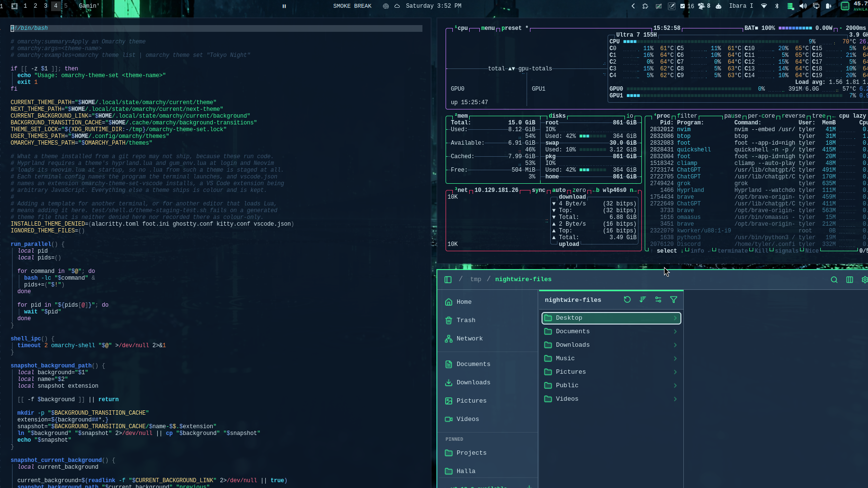
Task: Click the refresh icon for nightwire-files
Action: point(627,299)
